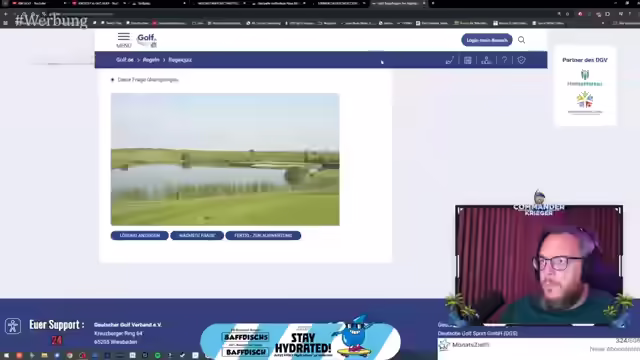Open the hamburger MENU icon
This screenshot has width=640, height=360.
click(124, 40)
